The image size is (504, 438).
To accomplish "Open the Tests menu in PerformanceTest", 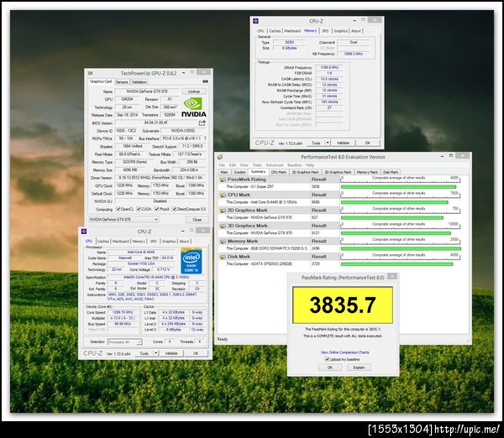I will click(257, 165).
